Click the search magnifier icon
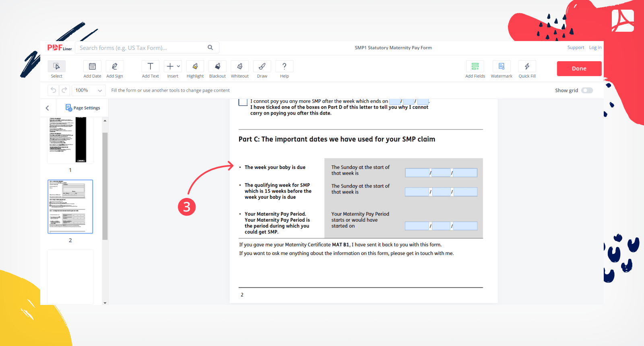Screen dimensions: 644x346 pos(210,47)
